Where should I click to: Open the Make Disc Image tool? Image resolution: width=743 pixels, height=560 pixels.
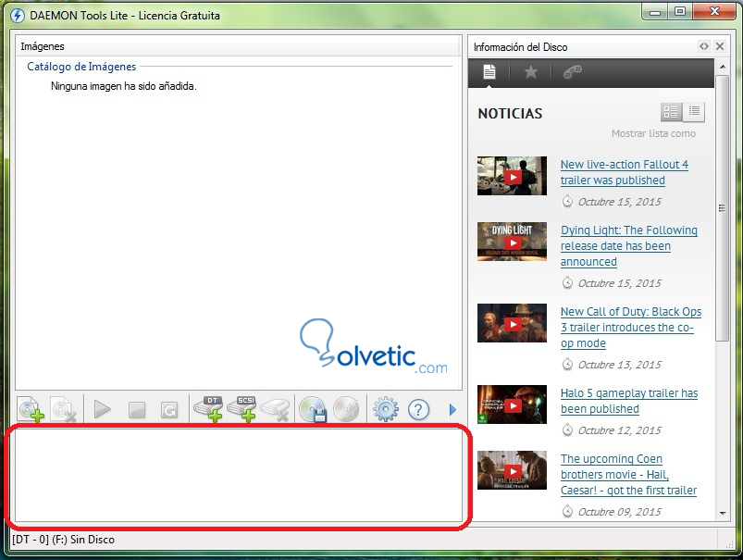[314, 409]
